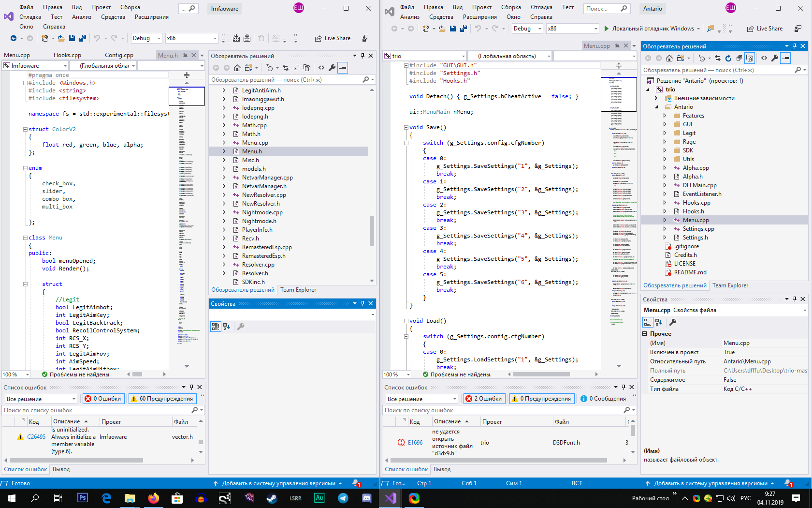Click Find in Files icon in Antario toolbar
Image resolution: width=812 pixels, height=508 pixels.
710,29
